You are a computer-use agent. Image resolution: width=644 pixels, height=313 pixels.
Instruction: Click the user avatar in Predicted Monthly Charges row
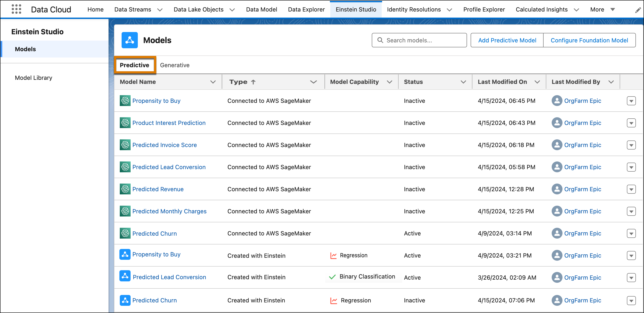click(557, 211)
